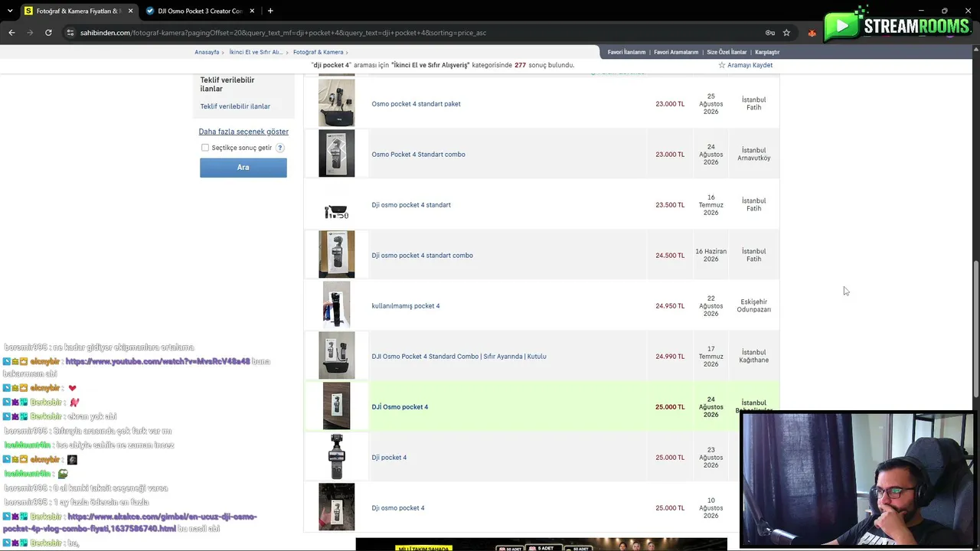Image resolution: width=980 pixels, height=551 pixels.
Task: Open Size Özel İlanlar menu
Action: click(x=727, y=52)
